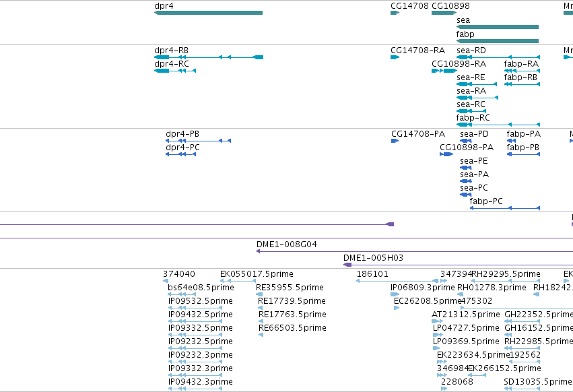Select protein sea-PA

465,181
